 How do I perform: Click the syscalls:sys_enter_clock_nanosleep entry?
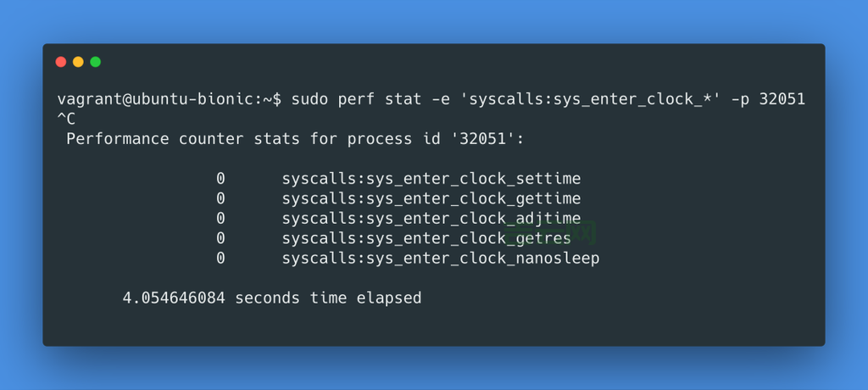coord(441,259)
